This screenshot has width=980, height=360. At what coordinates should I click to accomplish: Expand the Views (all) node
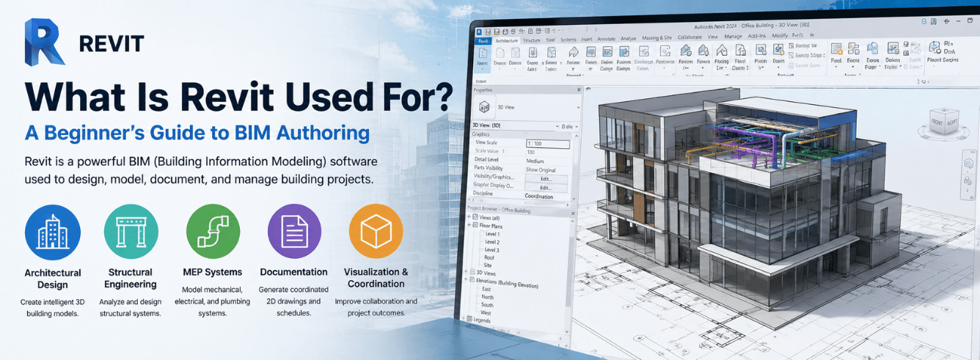468,218
